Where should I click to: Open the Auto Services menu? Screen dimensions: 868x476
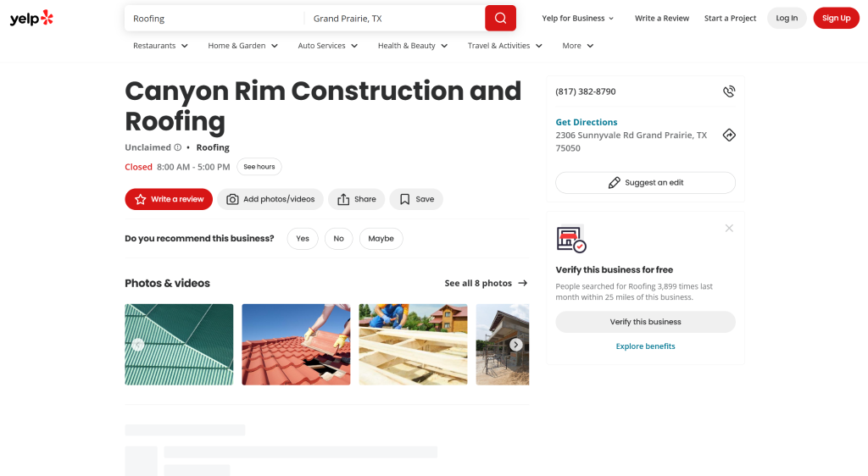(327, 46)
